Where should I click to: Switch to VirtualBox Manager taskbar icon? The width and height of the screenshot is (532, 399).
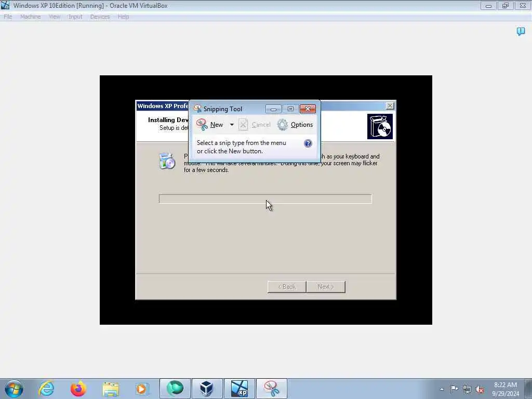207,389
